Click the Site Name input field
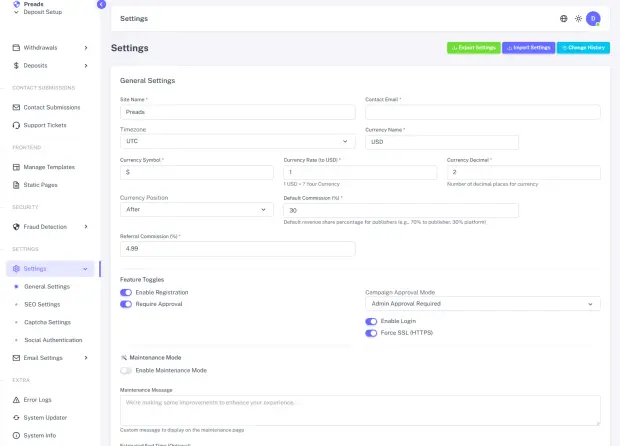620x446 pixels. pos(237,112)
